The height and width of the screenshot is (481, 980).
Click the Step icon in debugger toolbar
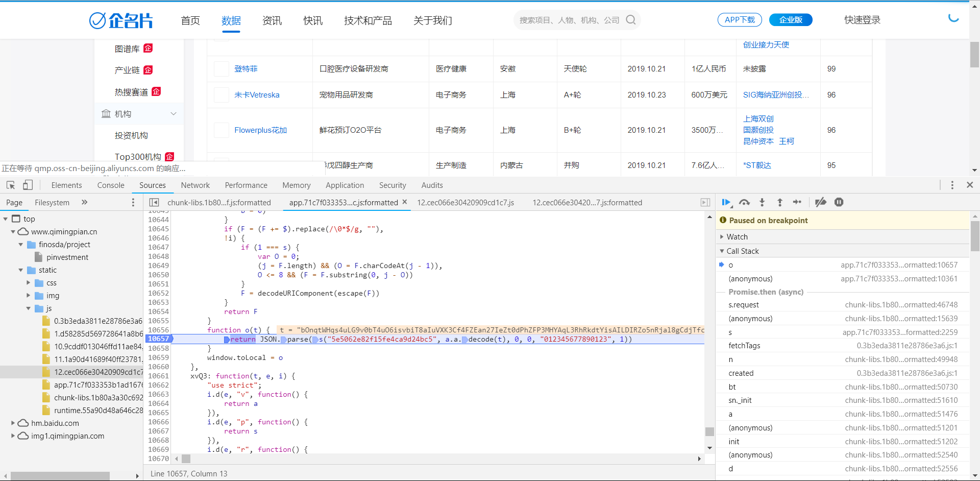pyautogui.click(x=797, y=202)
